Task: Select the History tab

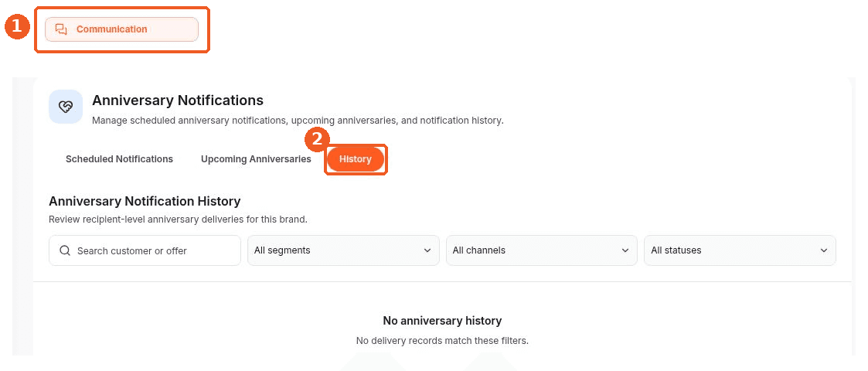Action: [x=356, y=159]
